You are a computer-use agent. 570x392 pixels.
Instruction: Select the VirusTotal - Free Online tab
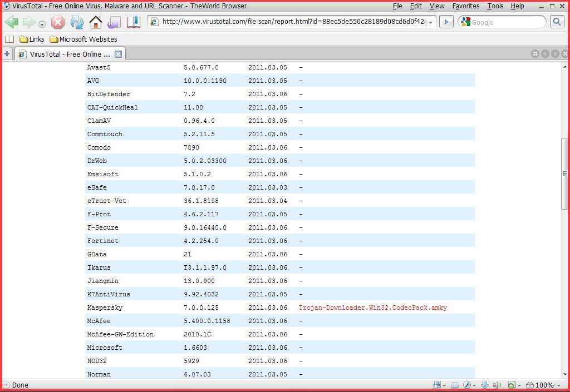[69, 54]
